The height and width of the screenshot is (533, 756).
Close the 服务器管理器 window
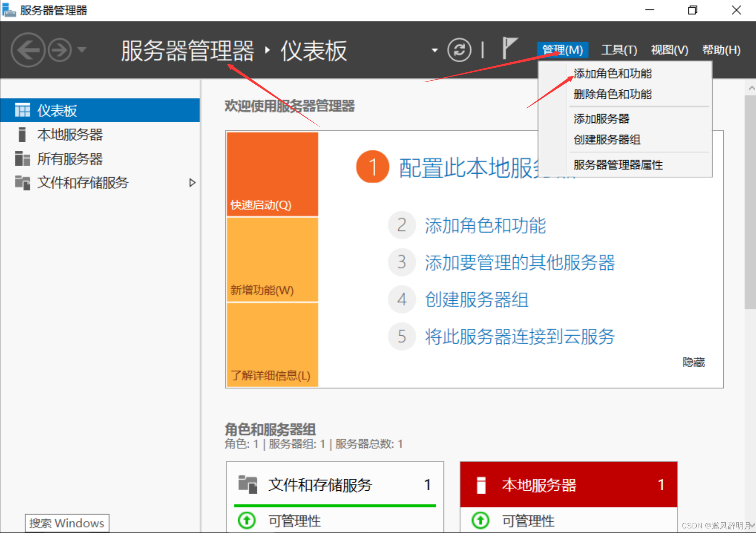736,10
